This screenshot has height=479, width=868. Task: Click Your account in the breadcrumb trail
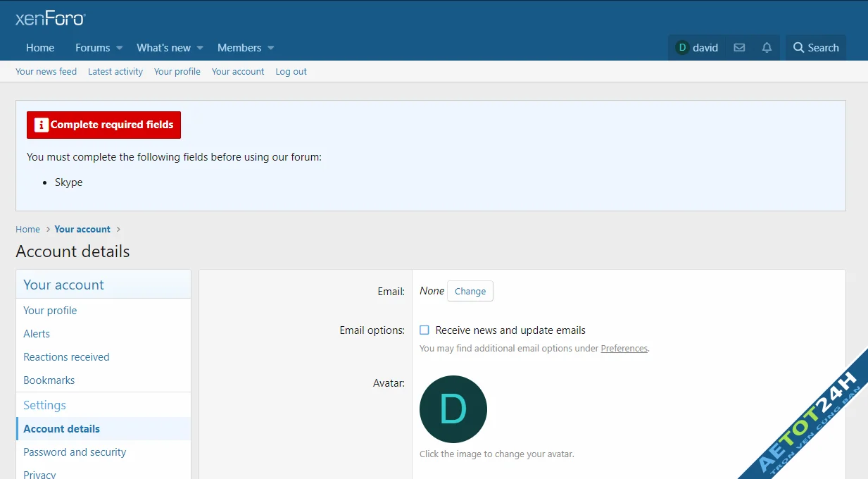(82, 229)
